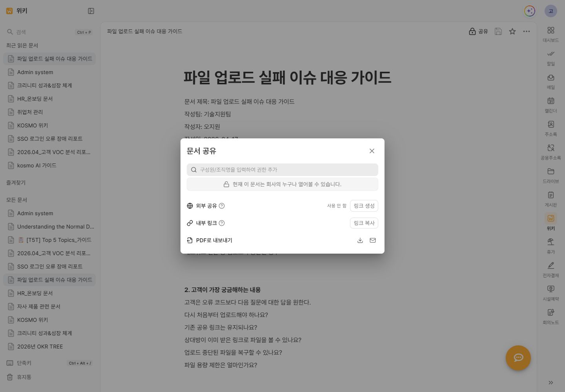The height and width of the screenshot is (392, 565).
Task: Click the document access status notice
Action: coord(282,184)
